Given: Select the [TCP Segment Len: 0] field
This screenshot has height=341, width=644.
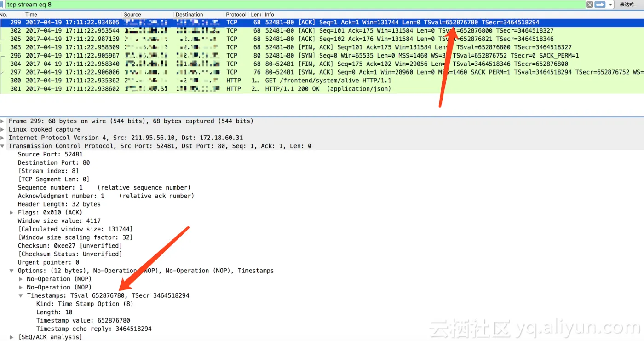Looking at the screenshot, I should point(53,179).
